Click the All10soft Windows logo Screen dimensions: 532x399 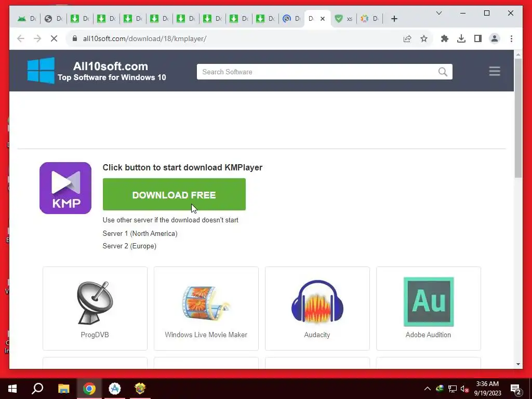tap(41, 70)
